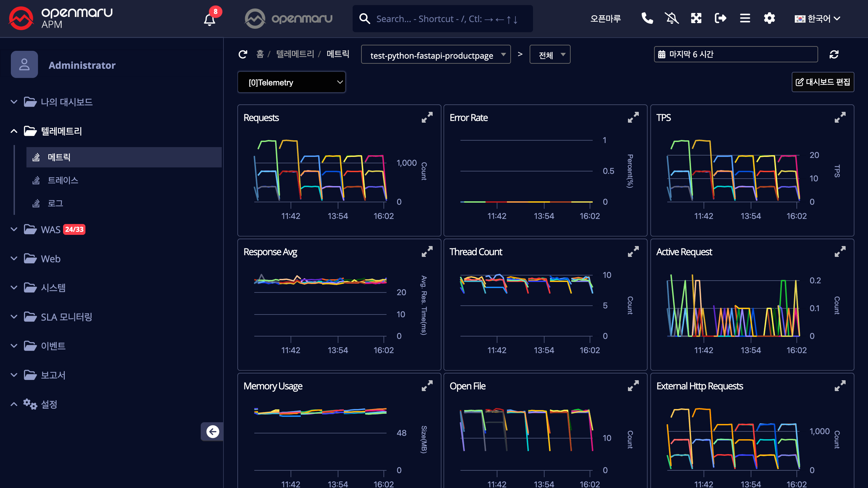The width and height of the screenshot is (868, 488).
Task: Expand the WAS folder in sidebar
Action: pos(51,229)
